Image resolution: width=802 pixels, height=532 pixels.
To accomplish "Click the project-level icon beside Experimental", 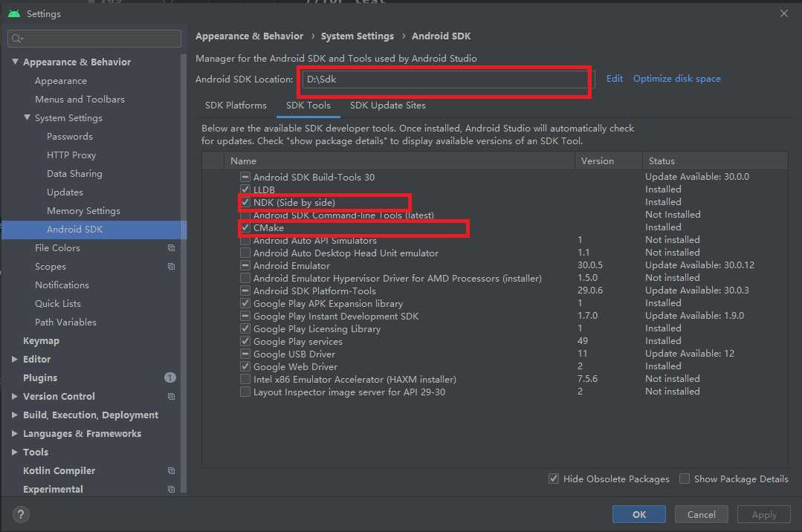I will 172,490.
